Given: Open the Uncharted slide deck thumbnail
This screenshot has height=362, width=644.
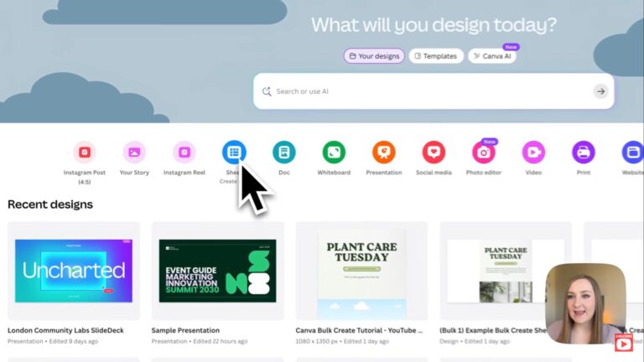Looking at the screenshot, I should tap(74, 271).
